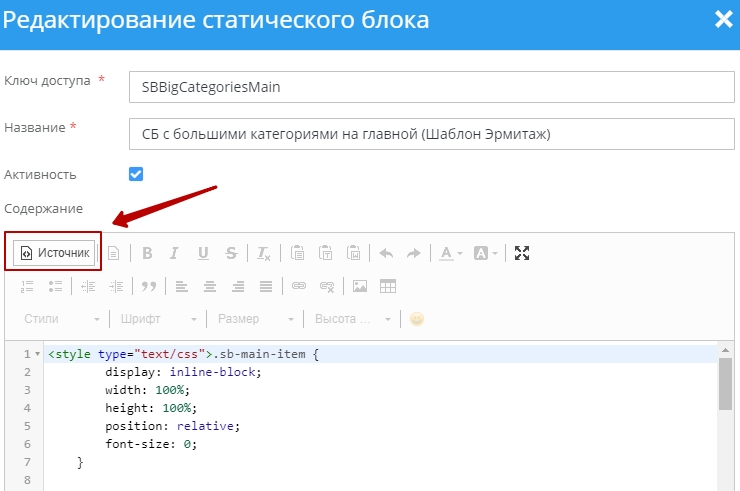Click the blockquote icon
740x491 pixels.
click(149, 286)
